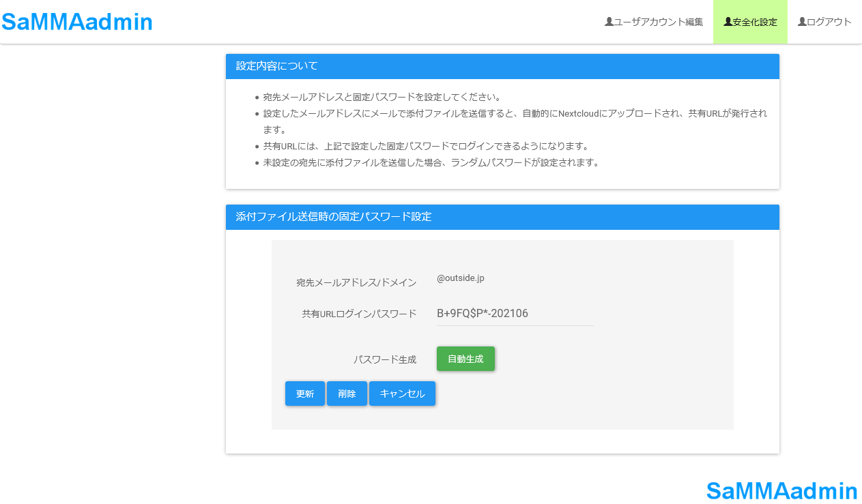The image size is (862, 504).
Task: Click the 設定内容について panel header
Action: pos(502,66)
